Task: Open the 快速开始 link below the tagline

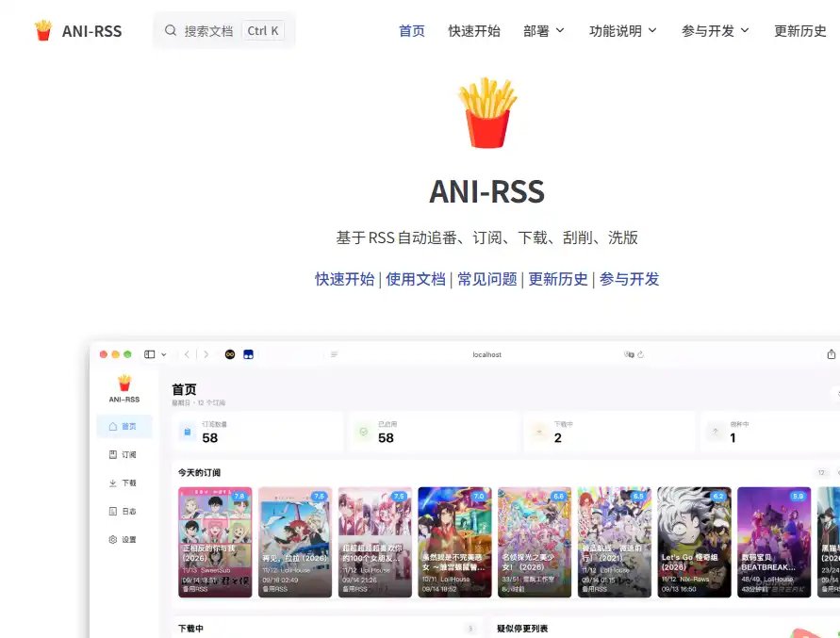Action: pyautogui.click(x=344, y=279)
